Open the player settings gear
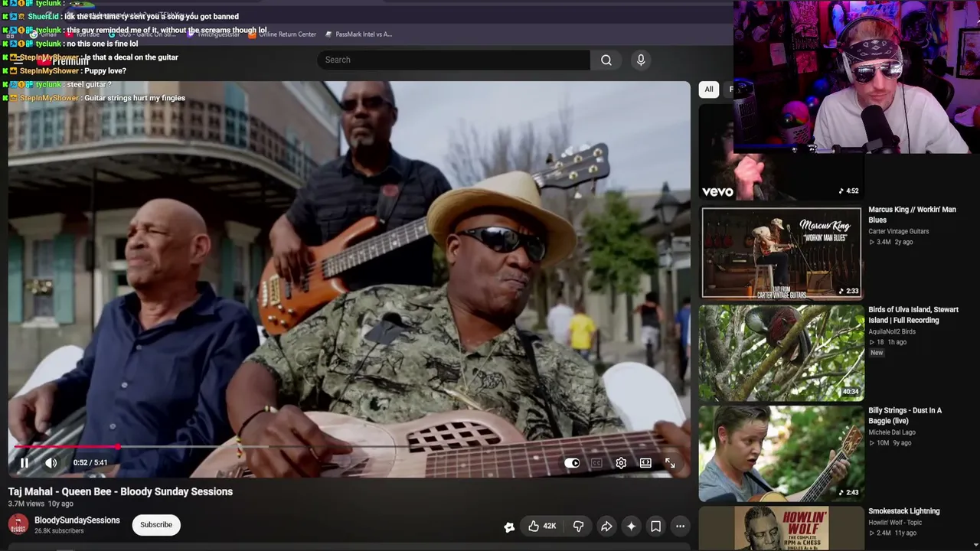 click(621, 463)
